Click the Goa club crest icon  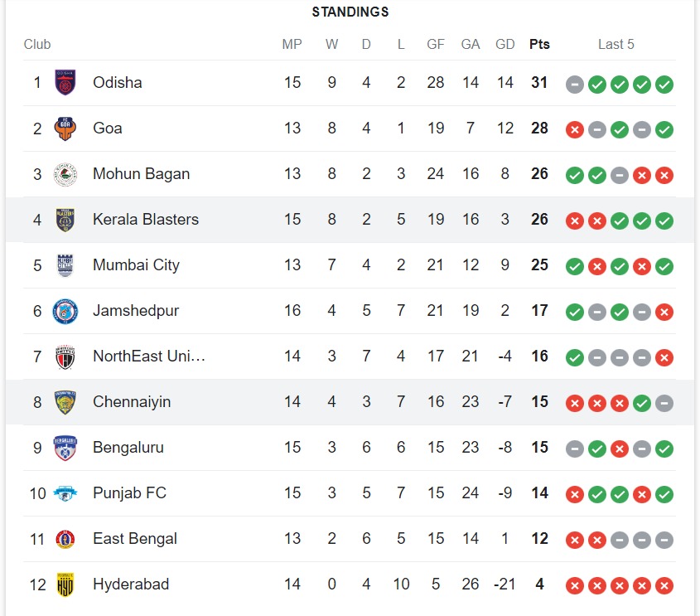[x=65, y=129]
